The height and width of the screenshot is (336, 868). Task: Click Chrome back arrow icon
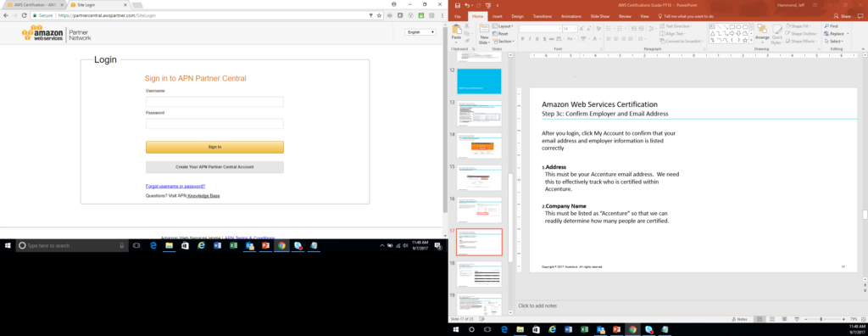(6, 15)
